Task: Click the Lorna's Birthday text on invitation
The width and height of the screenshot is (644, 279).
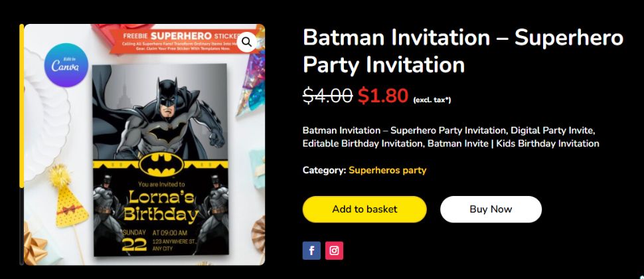Action: click(x=161, y=207)
